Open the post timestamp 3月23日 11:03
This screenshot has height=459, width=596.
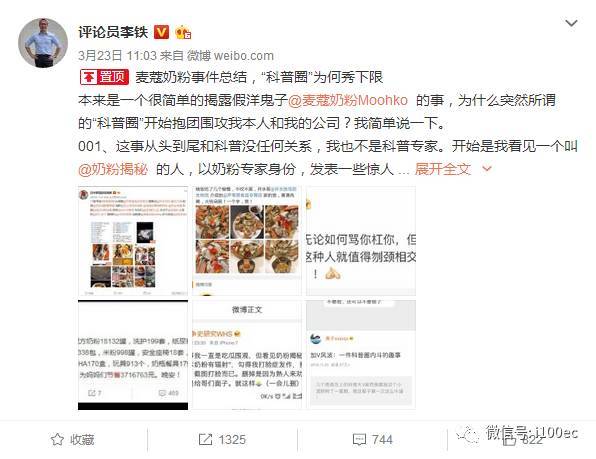(x=117, y=56)
